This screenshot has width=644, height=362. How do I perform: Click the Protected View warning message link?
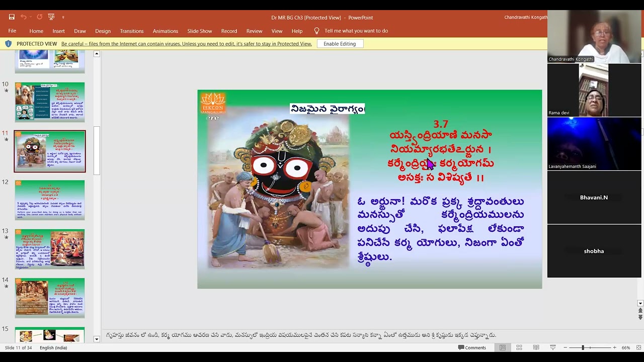click(x=187, y=44)
